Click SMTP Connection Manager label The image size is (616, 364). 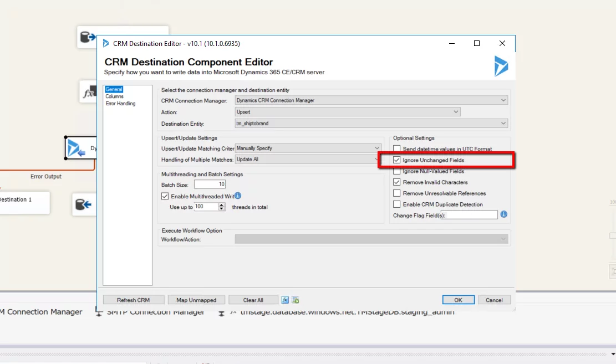click(156, 313)
